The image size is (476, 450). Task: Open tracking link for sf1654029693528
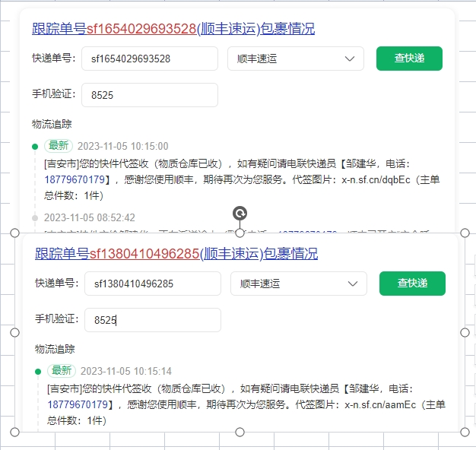[173, 29]
